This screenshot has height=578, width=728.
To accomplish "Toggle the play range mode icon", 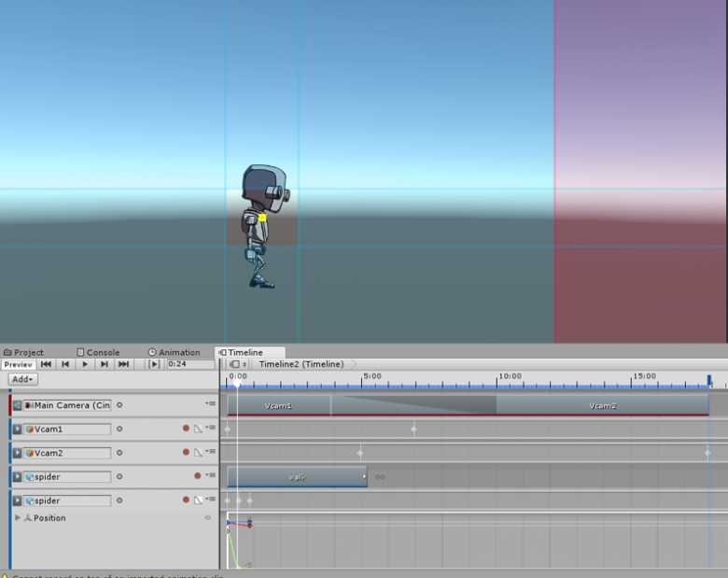I will point(154,364).
